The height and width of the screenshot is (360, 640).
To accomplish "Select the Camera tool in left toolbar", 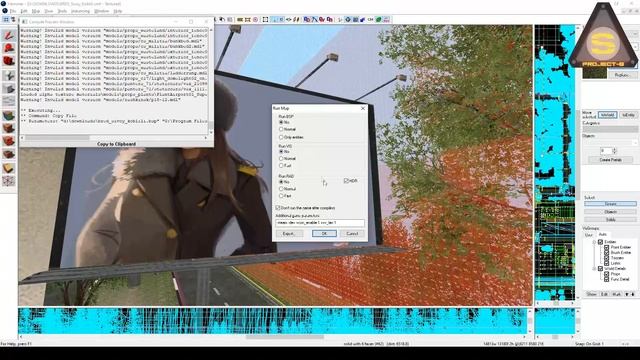I will [9, 62].
